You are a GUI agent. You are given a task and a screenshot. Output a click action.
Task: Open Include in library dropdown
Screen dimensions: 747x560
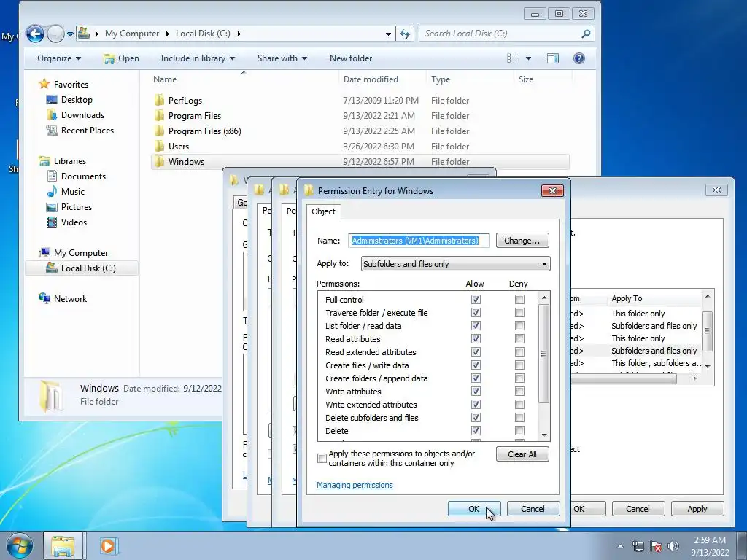pos(198,58)
